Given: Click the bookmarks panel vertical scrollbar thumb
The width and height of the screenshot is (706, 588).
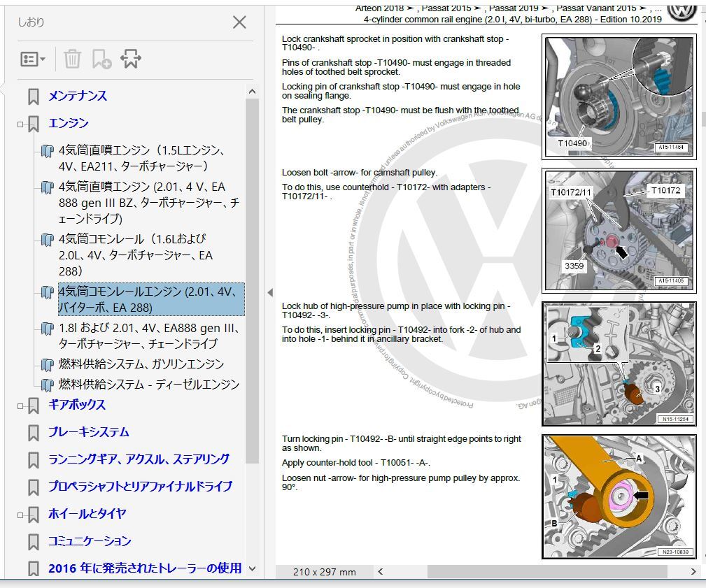Looking at the screenshot, I should coord(253,281).
